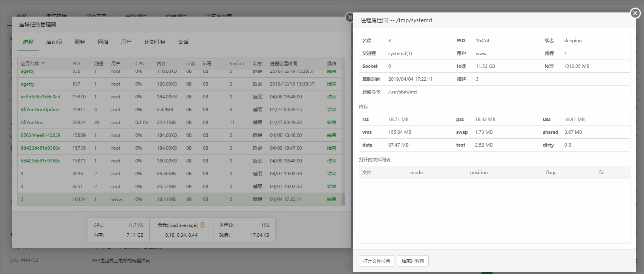Click swap value 1.73 MB
The width and height of the screenshot is (644, 274).
[x=484, y=132]
